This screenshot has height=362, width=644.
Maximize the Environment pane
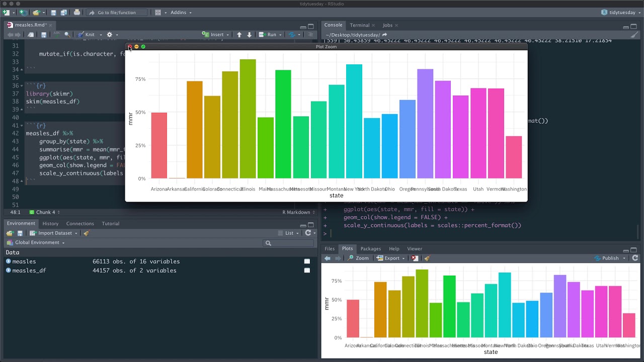[311, 225]
